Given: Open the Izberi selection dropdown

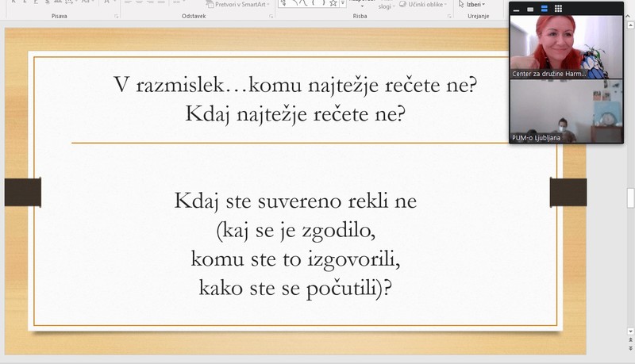Looking at the screenshot, I should pos(471,4).
